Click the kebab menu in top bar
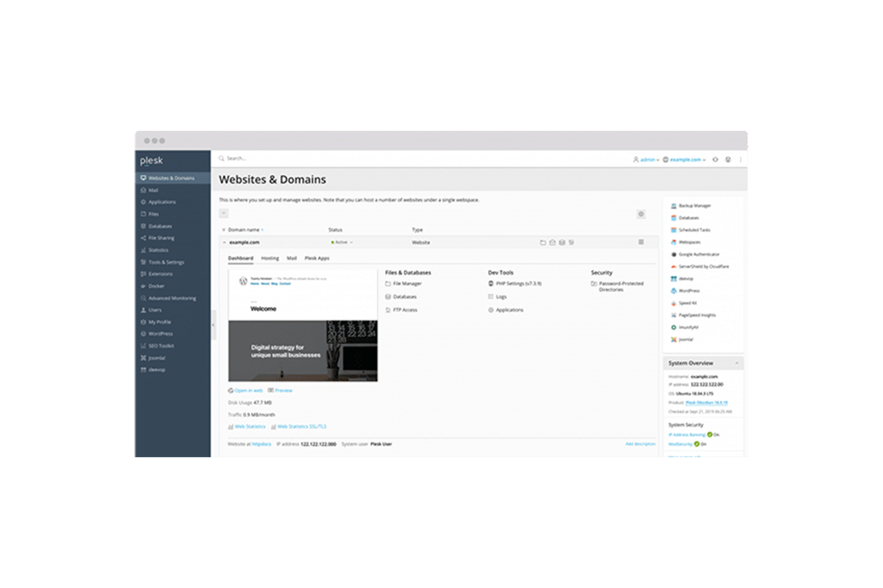The height and width of the screenshot is (588, 883). (x=740, y=160)
